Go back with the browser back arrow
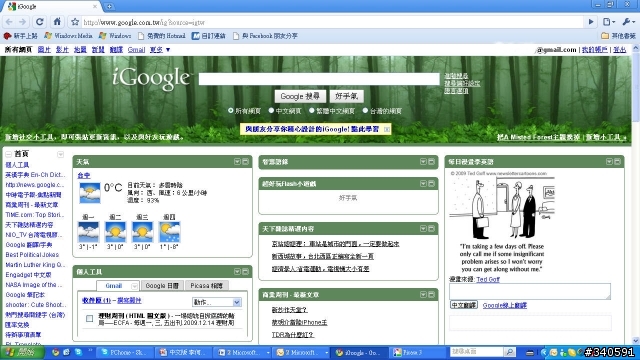 point(9,22)
